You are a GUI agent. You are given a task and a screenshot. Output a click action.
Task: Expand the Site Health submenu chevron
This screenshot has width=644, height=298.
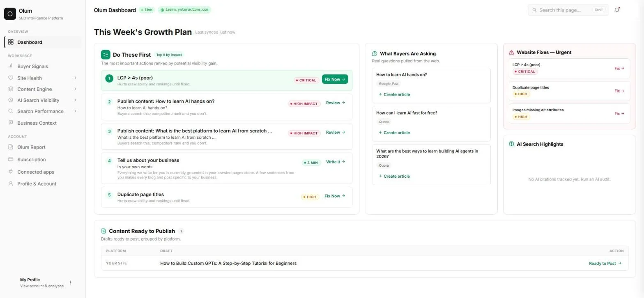(75, 78)
